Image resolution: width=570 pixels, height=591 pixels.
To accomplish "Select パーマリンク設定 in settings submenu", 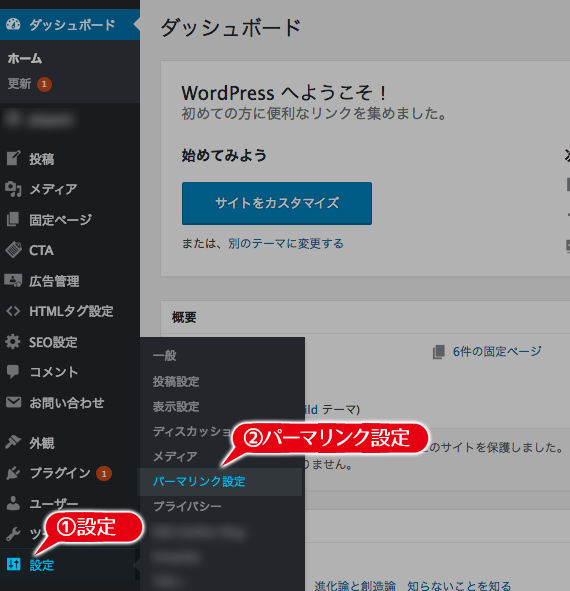I will pos(199,481).
